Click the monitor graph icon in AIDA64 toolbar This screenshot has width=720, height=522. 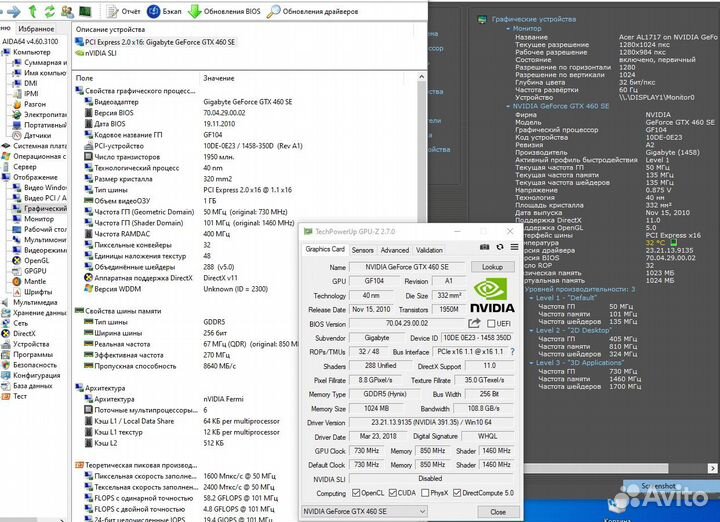tap(85, 11)
